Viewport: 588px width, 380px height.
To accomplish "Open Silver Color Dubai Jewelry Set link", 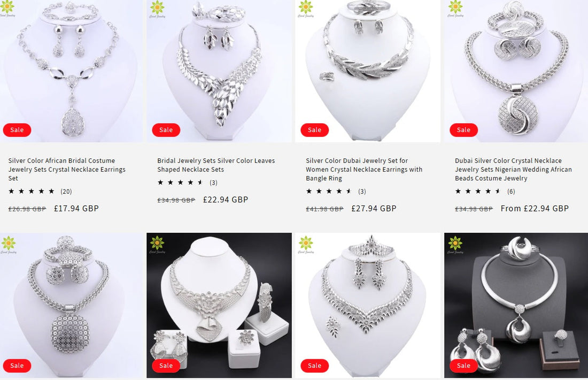I will [364, 169].
